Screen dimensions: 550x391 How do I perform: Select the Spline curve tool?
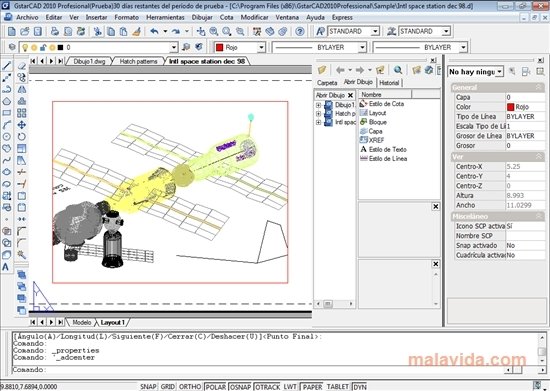[x=7, y=160]
